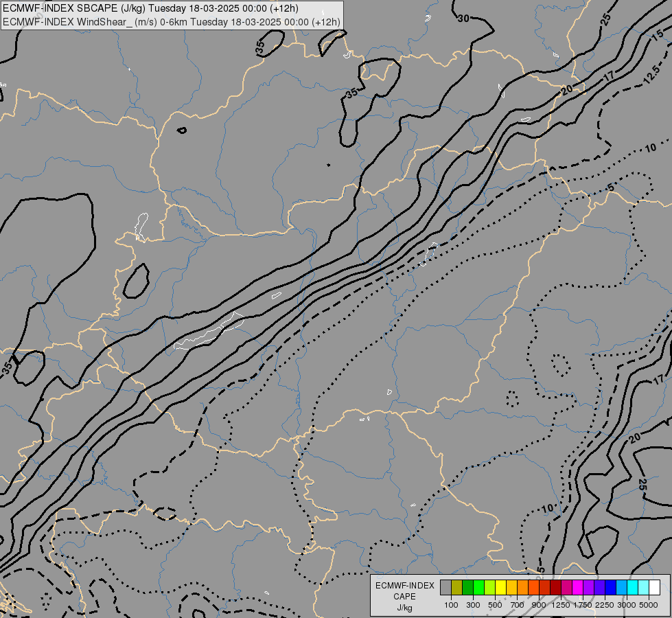Click the contour label 30

[x=463, y=19]
